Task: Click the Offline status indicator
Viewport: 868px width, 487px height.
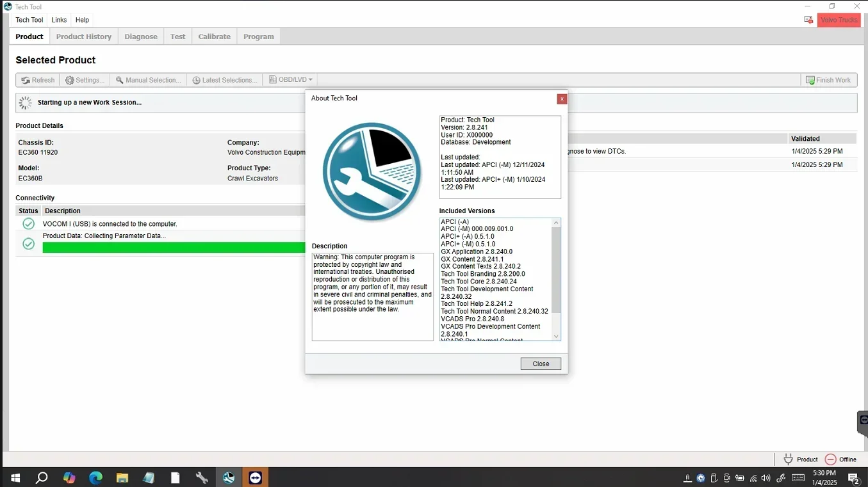Action: coord(840,459)
